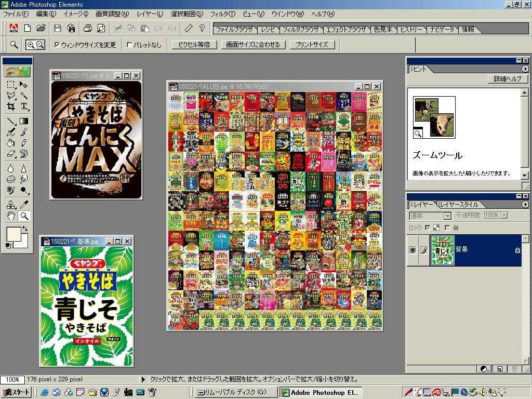Hide the 背景 layer eye icon
Viewport: 532px width, 399px height.
click(413, 250)
